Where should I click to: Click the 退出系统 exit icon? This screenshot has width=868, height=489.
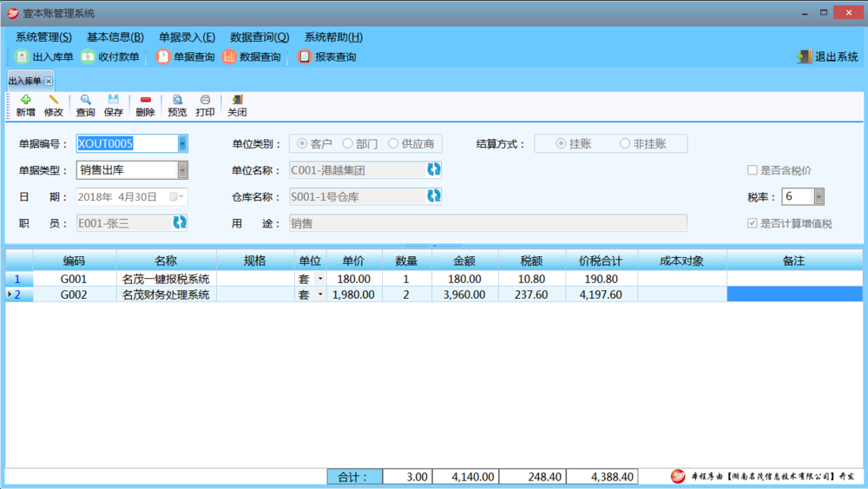[x=805, y=56]
